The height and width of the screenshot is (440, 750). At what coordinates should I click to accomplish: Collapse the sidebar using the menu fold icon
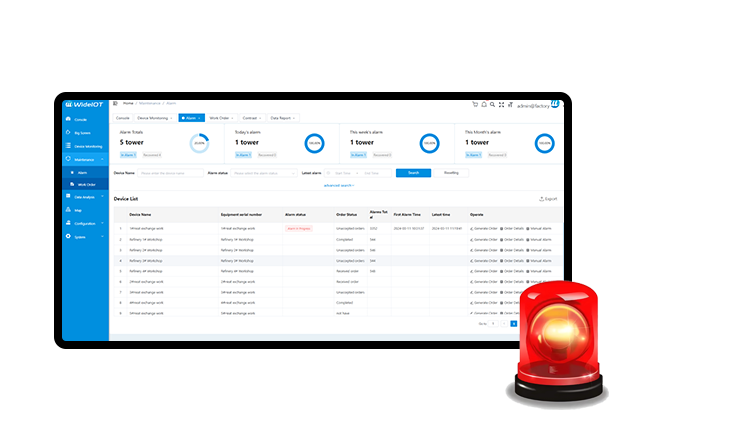114,103
